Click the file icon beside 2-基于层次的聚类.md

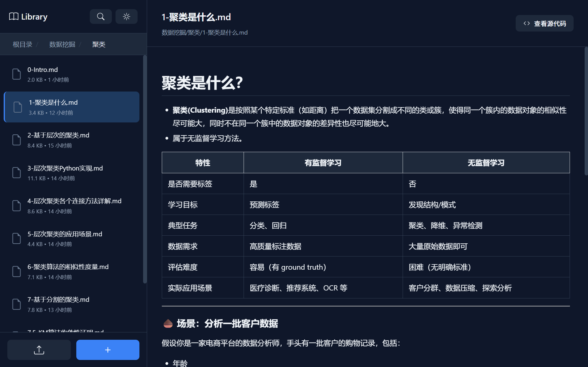(17, 140)
